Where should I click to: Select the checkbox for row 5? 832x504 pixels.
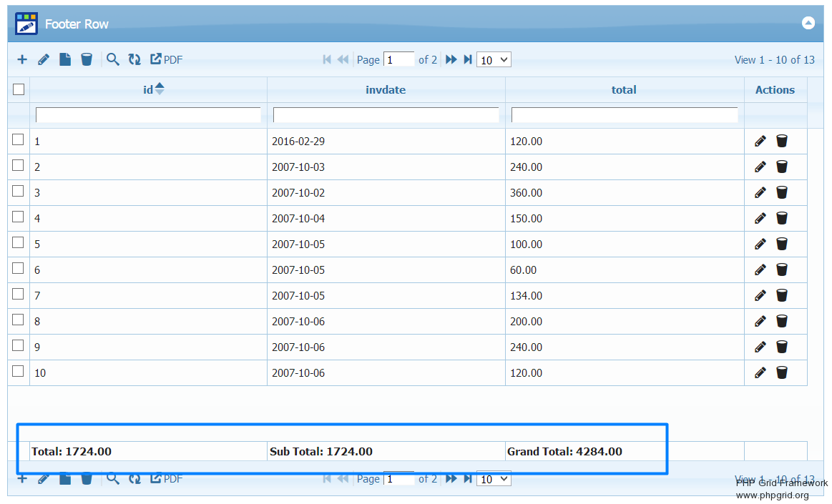[19, 243]
